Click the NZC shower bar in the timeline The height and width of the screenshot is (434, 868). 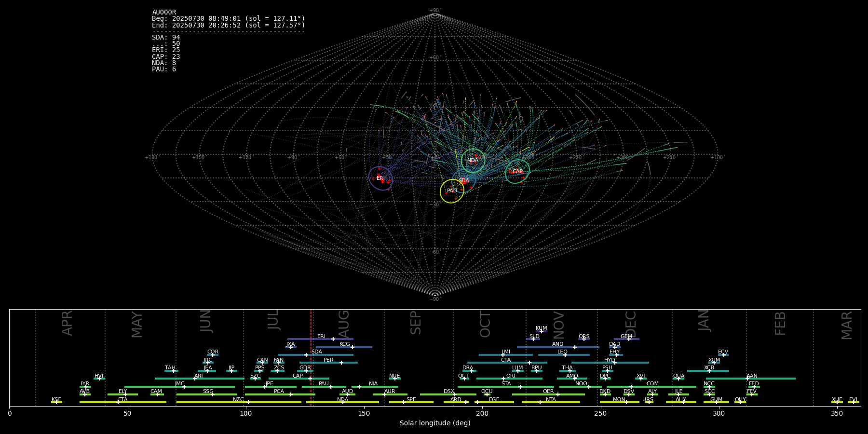(x=239, y=402)
